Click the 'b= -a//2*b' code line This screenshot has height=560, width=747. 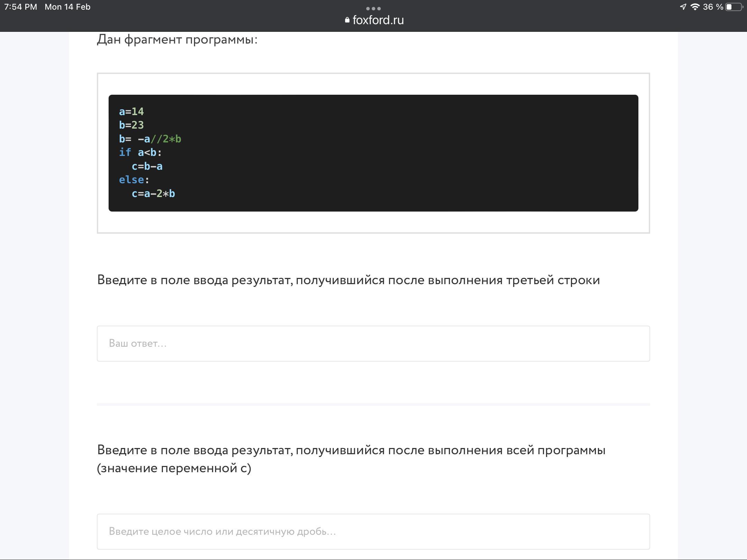pos(150,139)
